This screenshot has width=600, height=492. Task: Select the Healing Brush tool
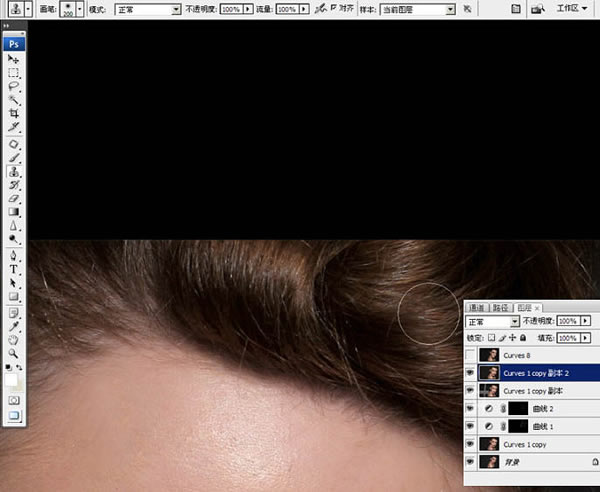coord(13,145)
